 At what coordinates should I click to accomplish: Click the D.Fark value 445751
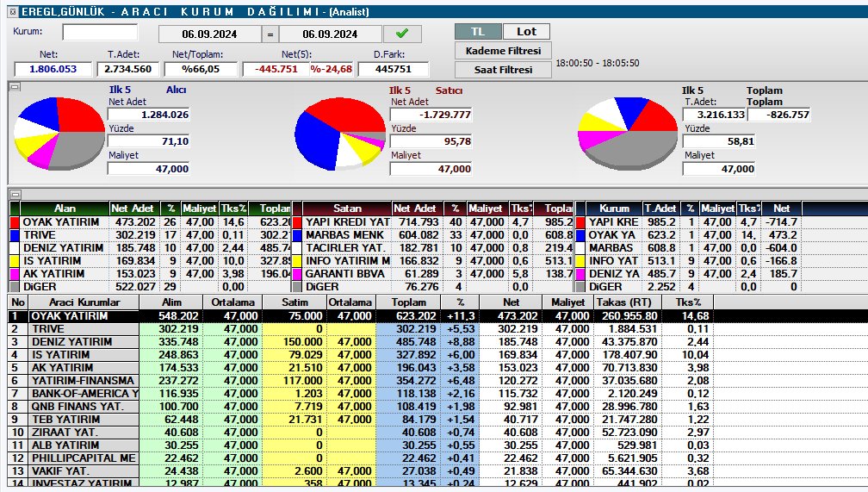tap(393, 69)
